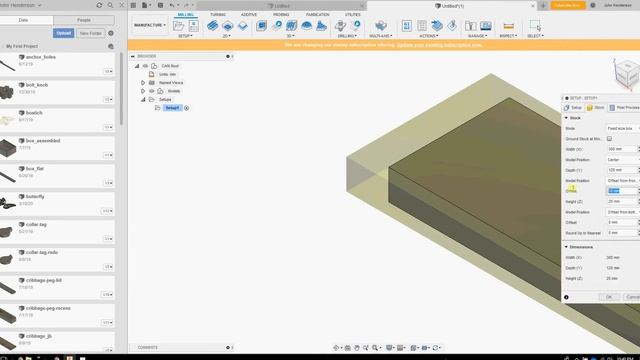The image size is (640, 360).
Task: Click the New Folder button
Action: pos(91,33)
